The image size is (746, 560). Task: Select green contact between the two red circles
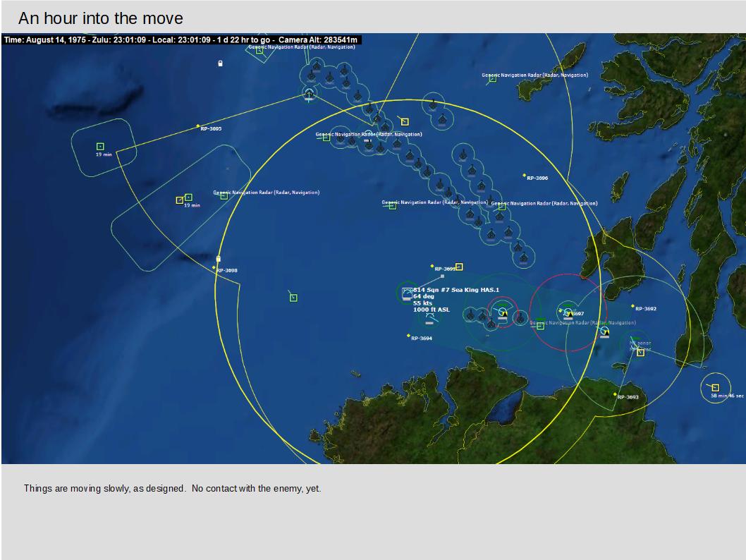point(541,326)
